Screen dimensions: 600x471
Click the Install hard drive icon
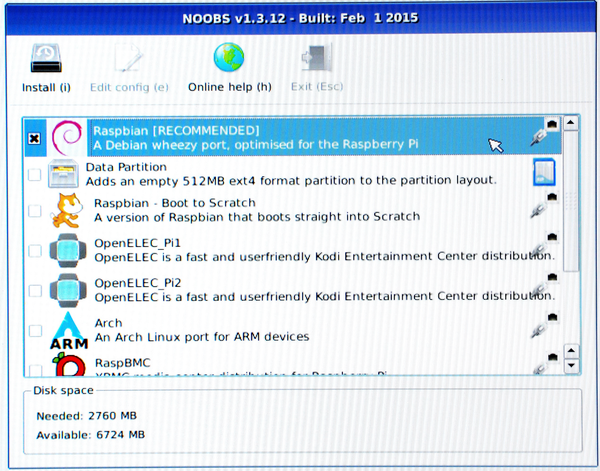point(46,58)
